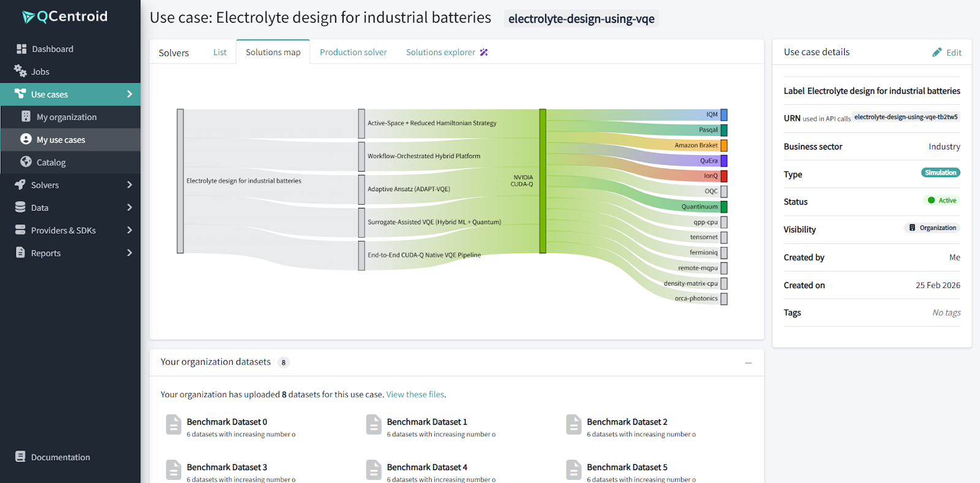Expand the Reports sidebar chevron

click(129, 253)
